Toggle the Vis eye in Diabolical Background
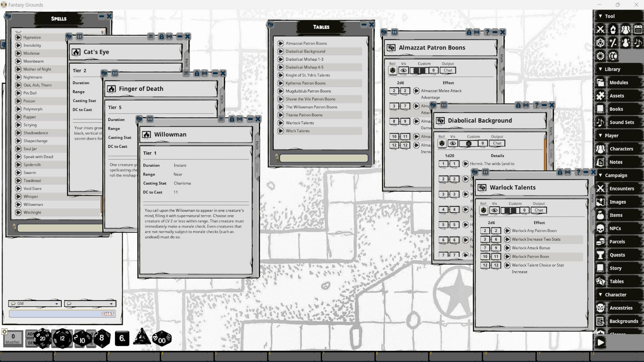The image size is (644, 362). pyautogui.click(x=453, y=143)
